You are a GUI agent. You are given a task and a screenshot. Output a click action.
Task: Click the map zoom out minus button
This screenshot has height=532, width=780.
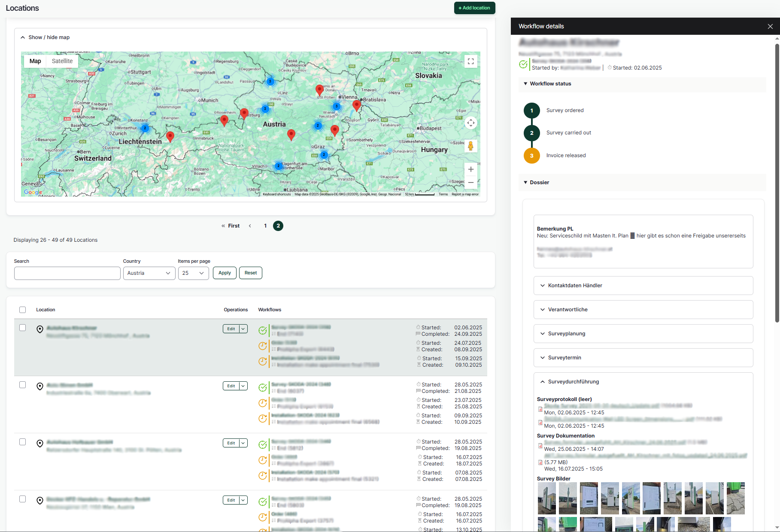[x=470, y=182]
